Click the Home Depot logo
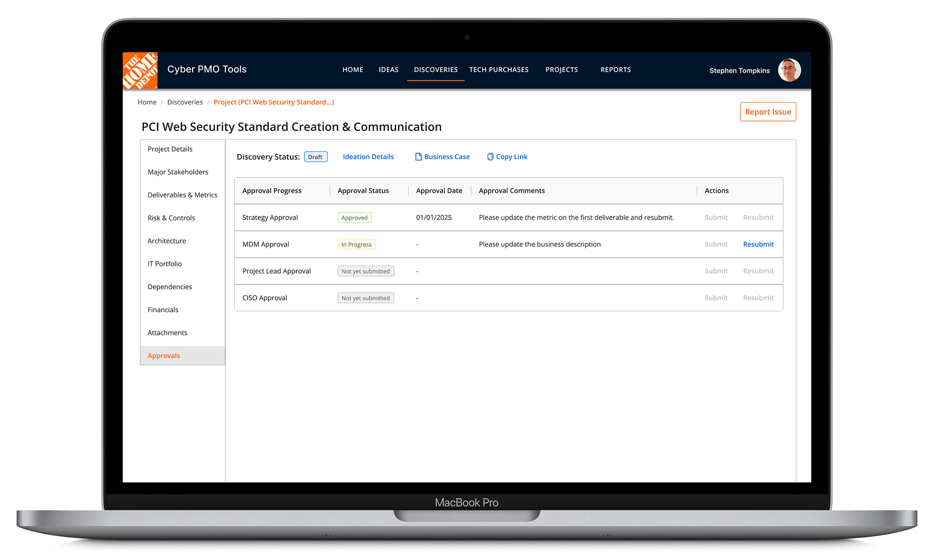 (140, 70)
